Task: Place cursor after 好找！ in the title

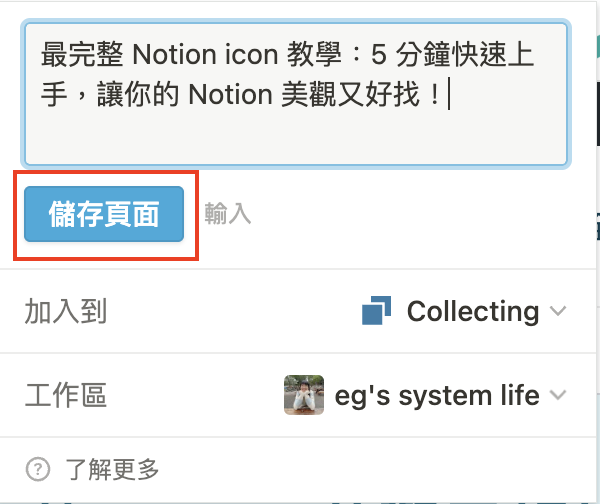Action: coord(448,95)
